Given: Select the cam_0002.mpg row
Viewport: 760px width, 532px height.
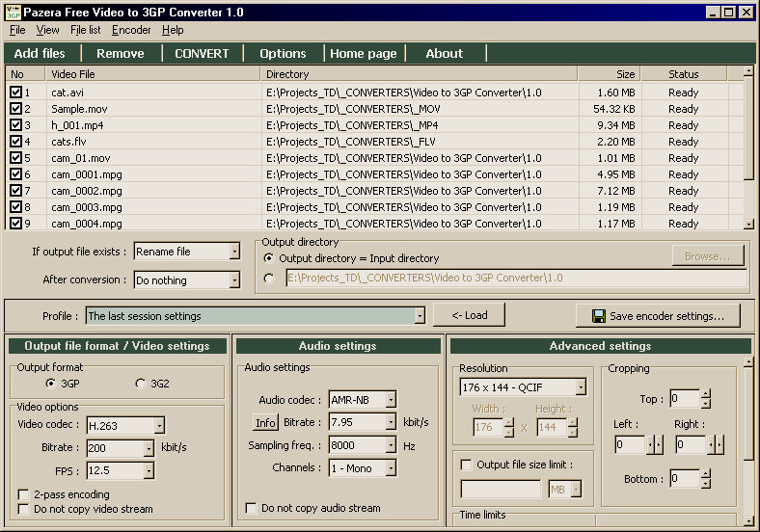Looking at the screenshot, I should 373,191.
